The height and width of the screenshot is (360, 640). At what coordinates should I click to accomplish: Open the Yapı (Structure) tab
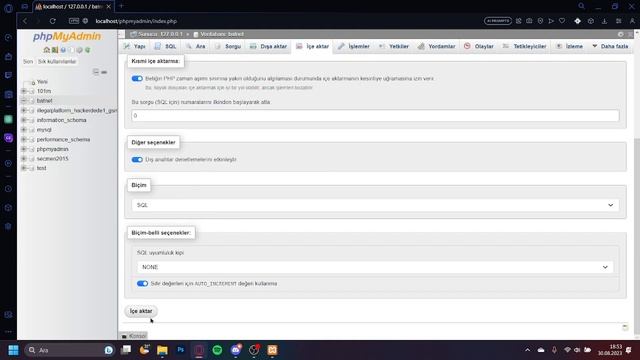(135, 47)
